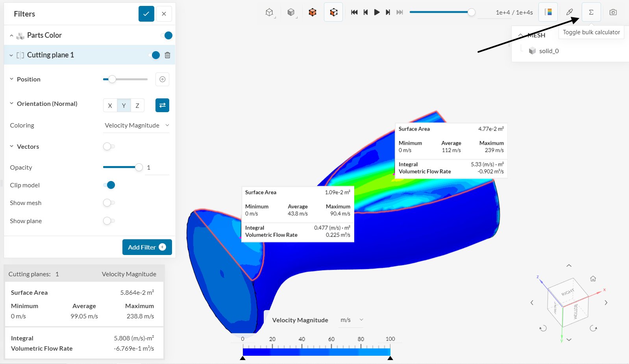The image size is (629, 364).
Task: Close the Filters panel
Action: pyautogui.click(x=164, y=14)
